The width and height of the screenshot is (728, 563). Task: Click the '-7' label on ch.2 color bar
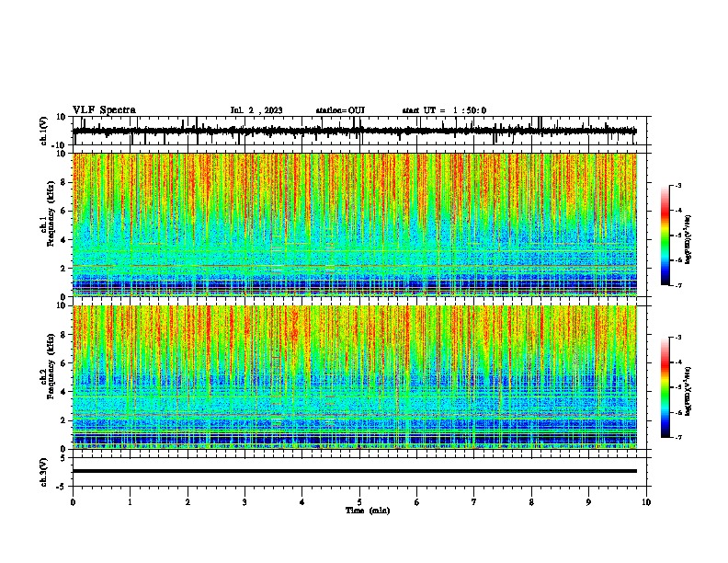(x=678, y=437)
